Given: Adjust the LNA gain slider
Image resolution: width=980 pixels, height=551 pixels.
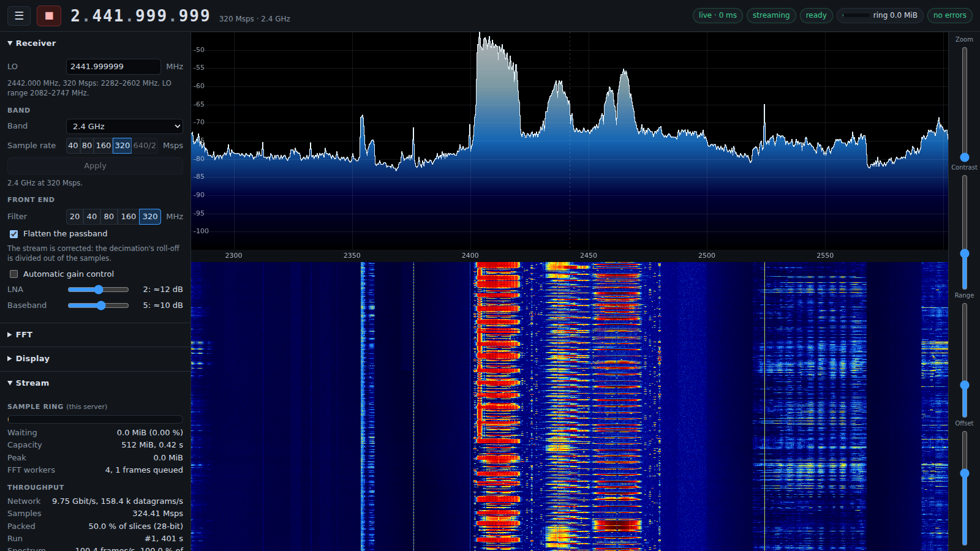Looking at the screenshot, I should [x=98, y=290].
